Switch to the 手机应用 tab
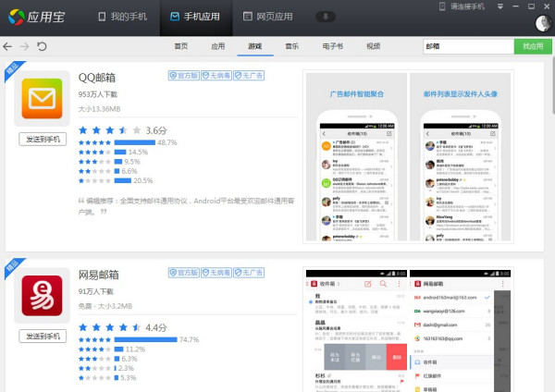Viewport: 555px width, 392px height. [195, 17]
